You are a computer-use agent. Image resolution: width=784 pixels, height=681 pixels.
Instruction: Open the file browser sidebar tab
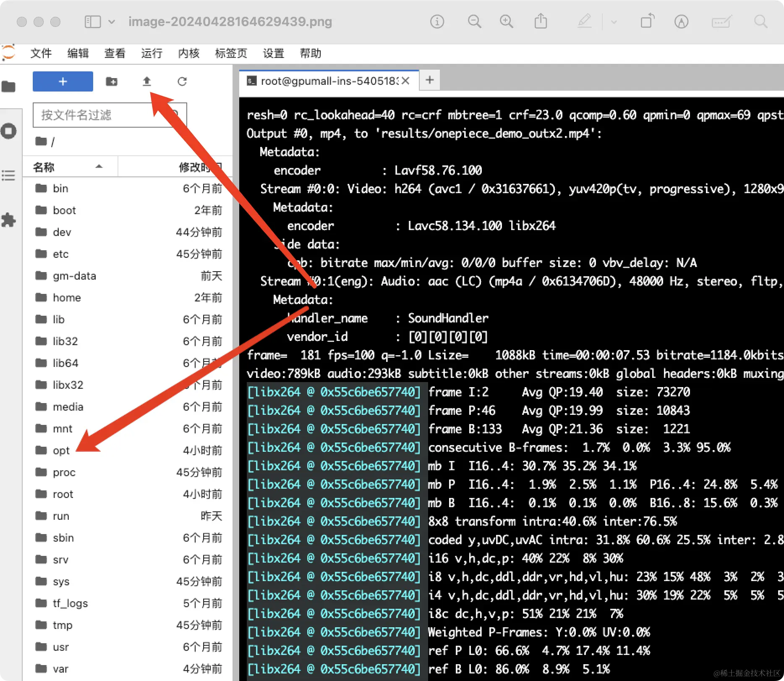pyautogui.click(x=8, y=87)
